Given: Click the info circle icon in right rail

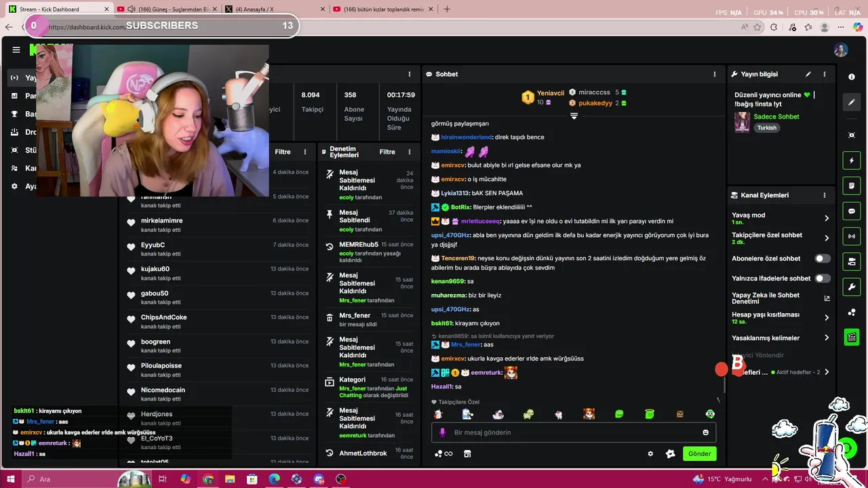Looking at the screenshot, I should point(852,77).
